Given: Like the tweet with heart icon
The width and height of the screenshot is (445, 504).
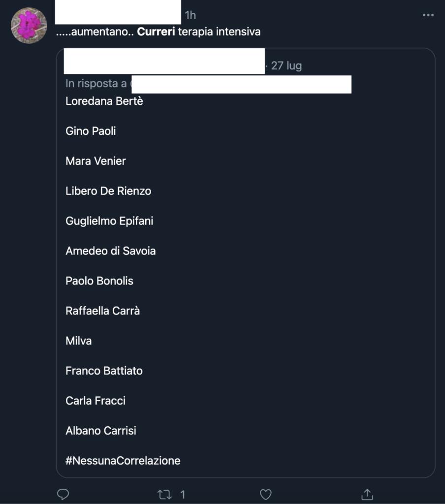Looking at the screenshot, I should pos(266,494).
